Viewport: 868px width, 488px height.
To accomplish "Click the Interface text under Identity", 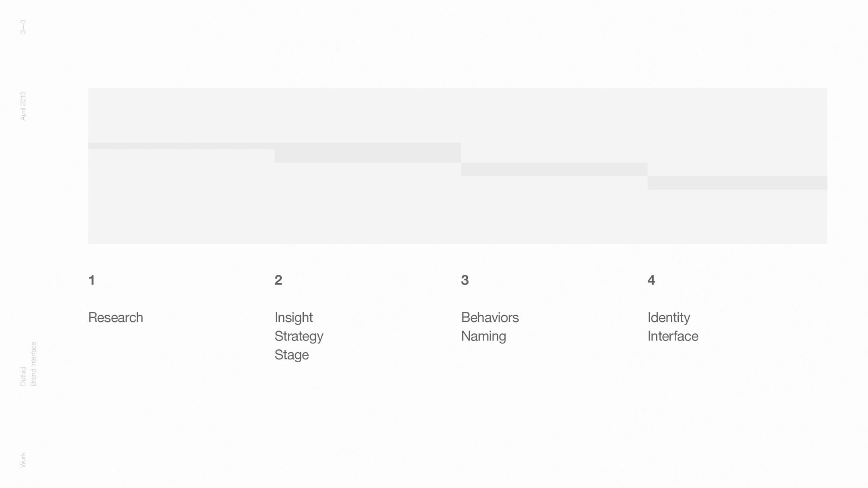I will [x=673, y=336].
